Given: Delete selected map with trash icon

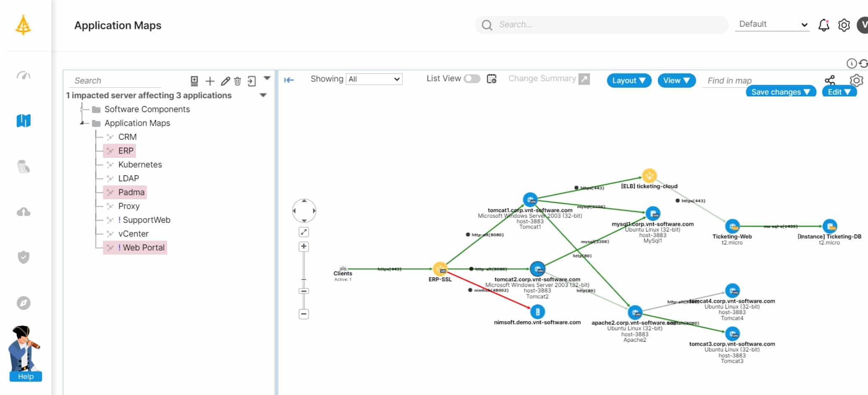Looking at the screenshot, I should [237, 81].
